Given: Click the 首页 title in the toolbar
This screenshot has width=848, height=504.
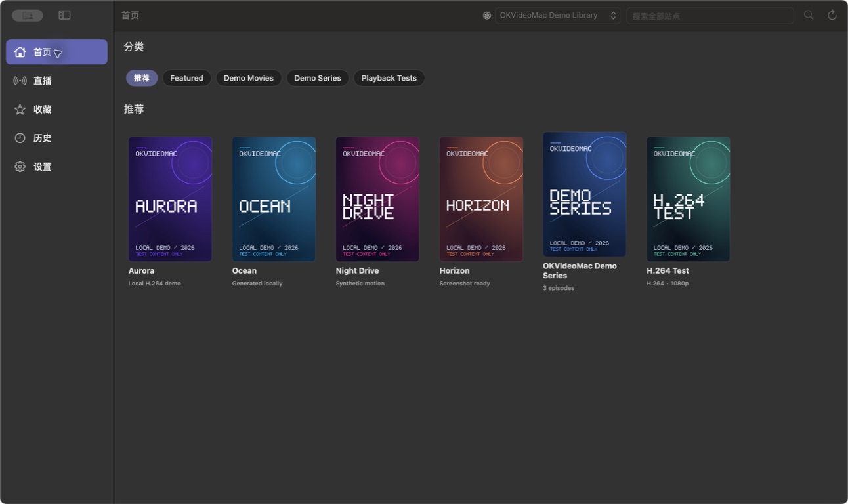Looking at the screenshot, I should (131, 15).
